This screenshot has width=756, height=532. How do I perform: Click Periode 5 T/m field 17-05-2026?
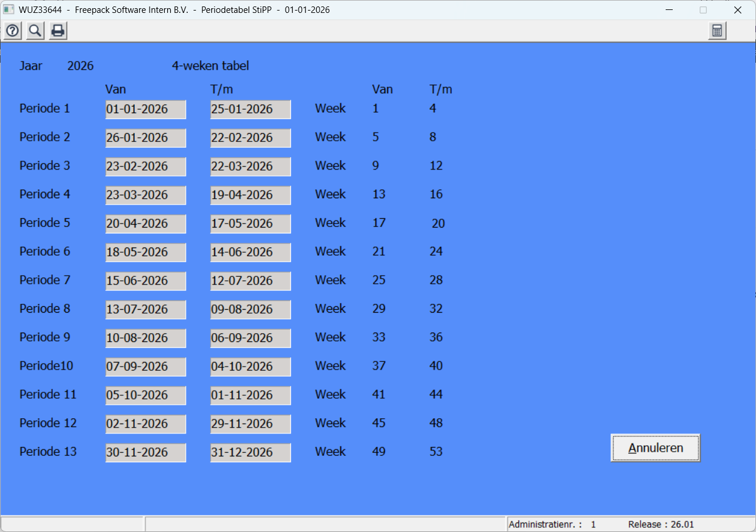coord(250,223)
